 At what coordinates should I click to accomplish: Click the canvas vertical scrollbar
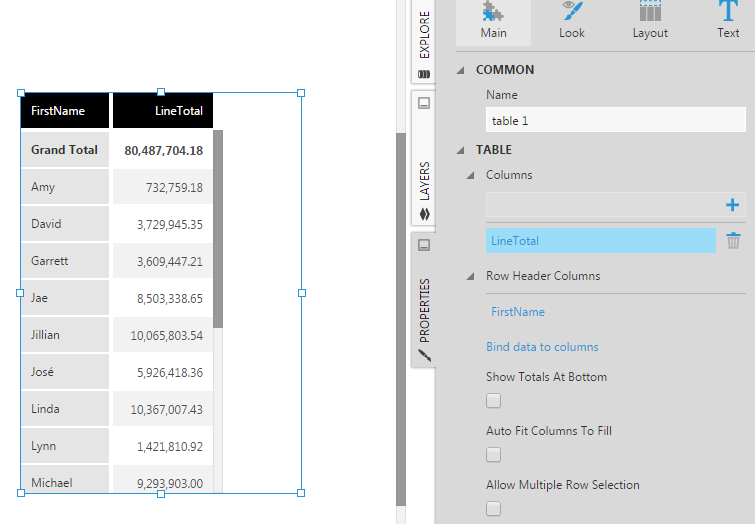coord(401,319)
